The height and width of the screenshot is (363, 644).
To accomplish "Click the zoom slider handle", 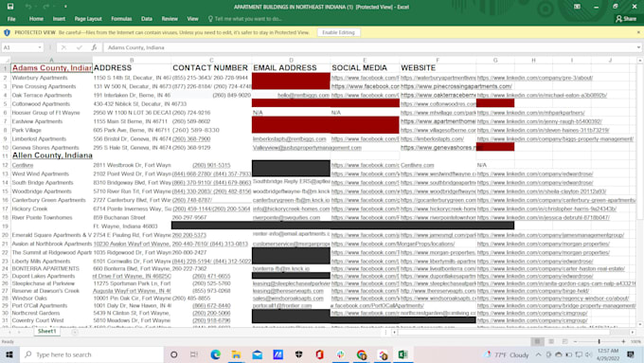I will (x=599, y=341).
